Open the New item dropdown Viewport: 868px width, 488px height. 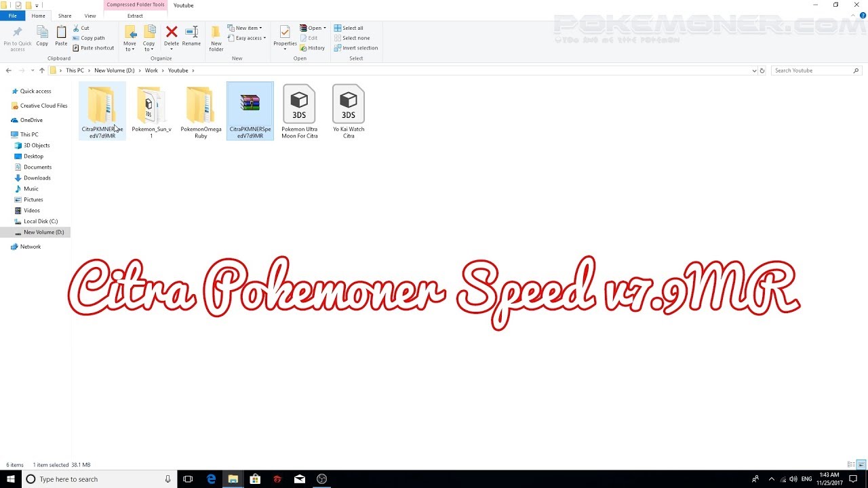click(245, 28)
